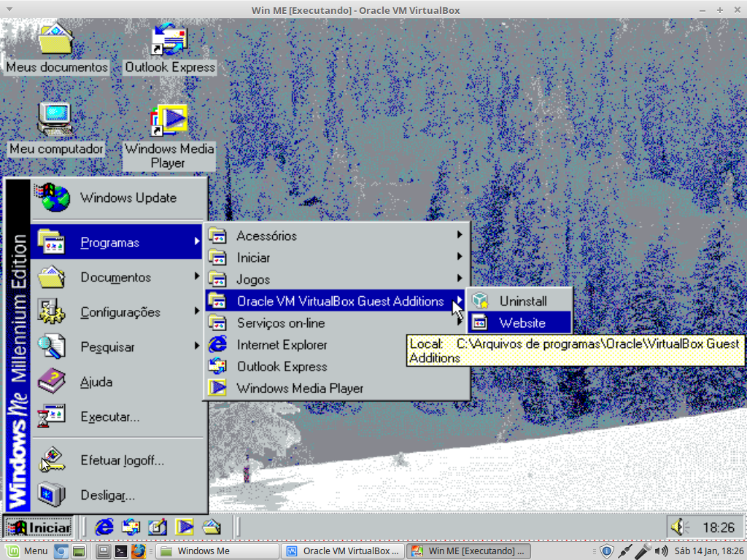Launch Media Player from Quick Launch
747x560 pixels.
(x=185, y=527)
